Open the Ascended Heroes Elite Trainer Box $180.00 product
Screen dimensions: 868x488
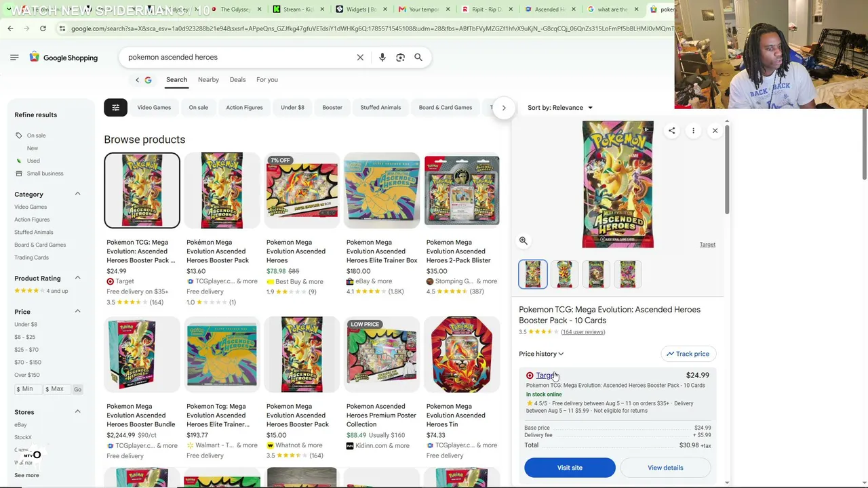(x=382, y=230)
